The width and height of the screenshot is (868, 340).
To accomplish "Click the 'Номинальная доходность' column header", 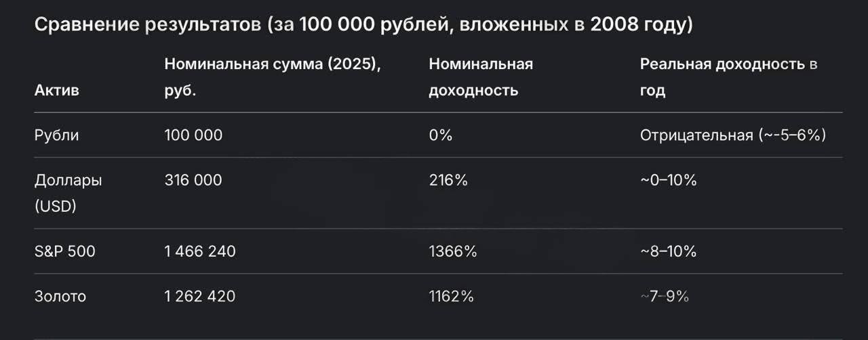I will tap(481, 77).
